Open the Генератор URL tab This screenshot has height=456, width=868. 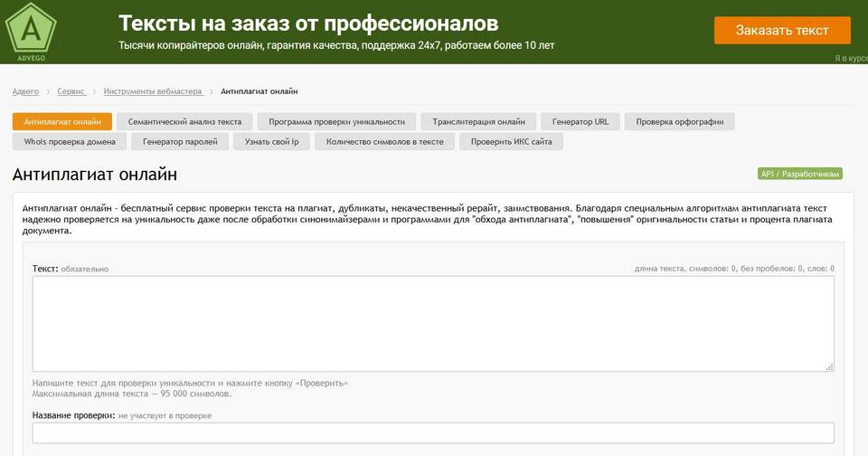point(580,121)
